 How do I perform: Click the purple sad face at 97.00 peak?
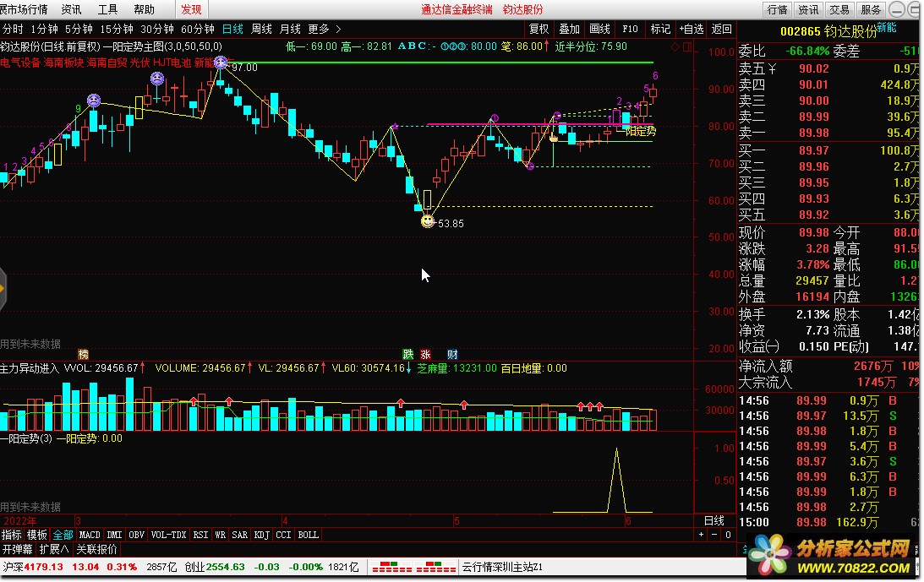[221, 62]
